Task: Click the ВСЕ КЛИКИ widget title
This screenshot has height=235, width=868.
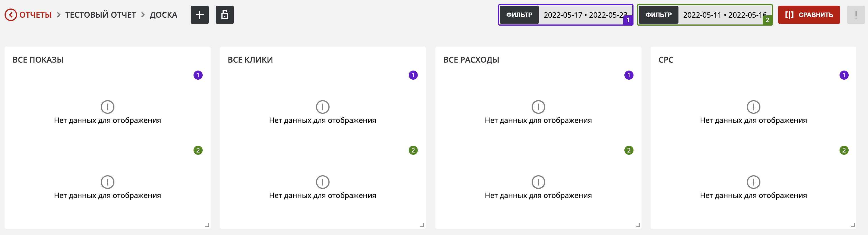Action: 250,60
